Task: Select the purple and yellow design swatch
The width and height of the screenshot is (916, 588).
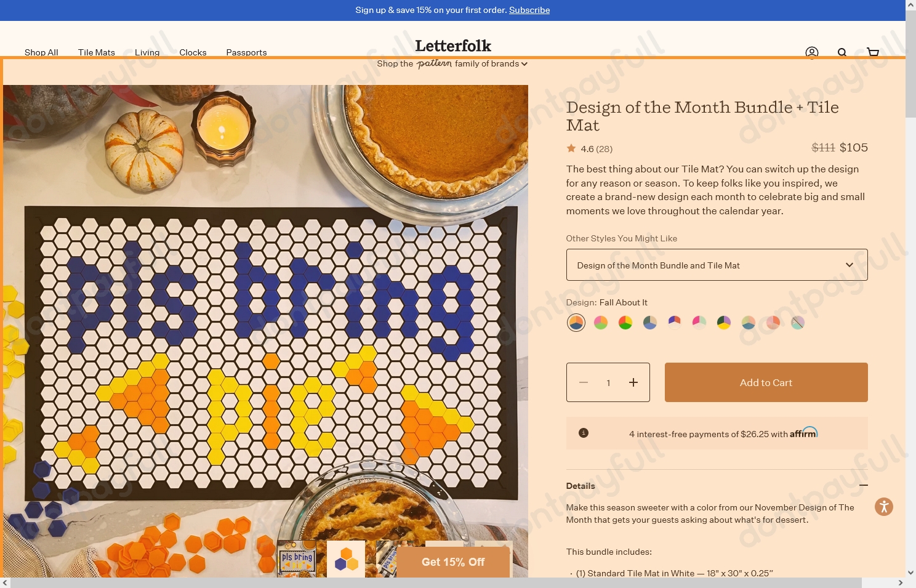Action: pos(723,322)
